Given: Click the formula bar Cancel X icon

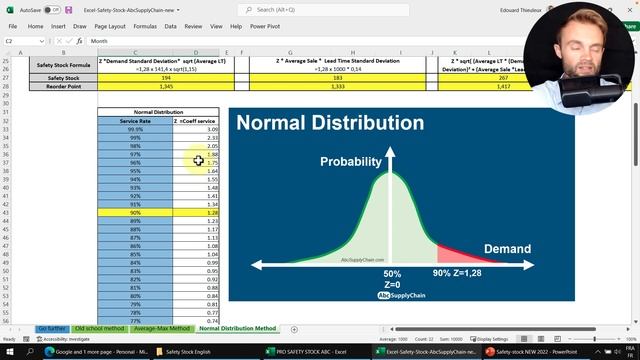Looking at the screenshot, I should pyautogui.click(x=59, y=41).
